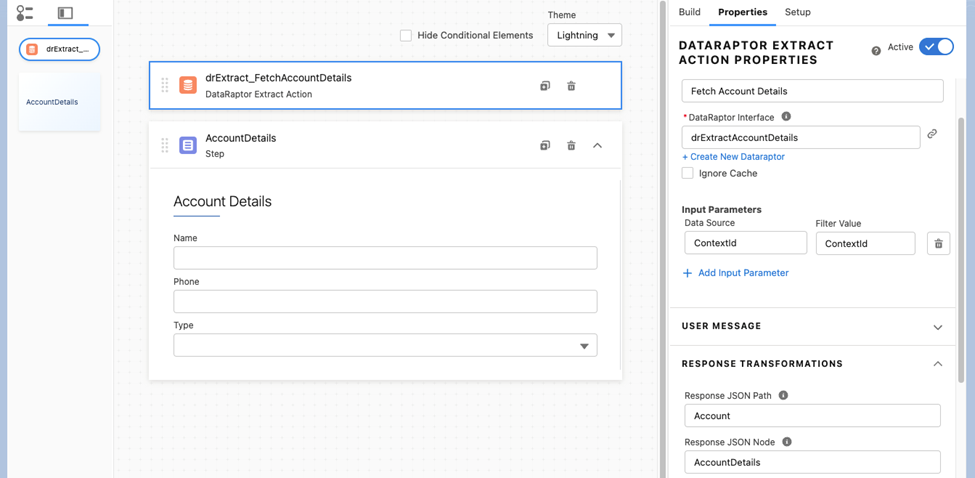The height and width of the screenshot is (478, 975).
Task: Open the tree structure view icon
Action: (25, 12)
